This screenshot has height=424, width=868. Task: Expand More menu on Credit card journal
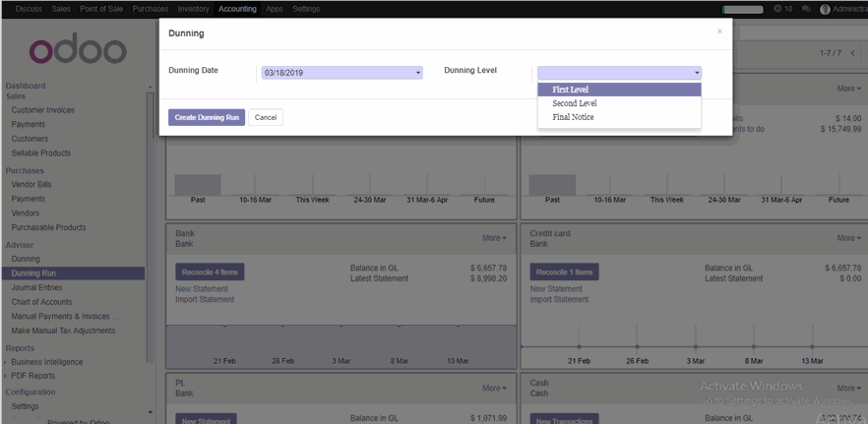[848, 238]
